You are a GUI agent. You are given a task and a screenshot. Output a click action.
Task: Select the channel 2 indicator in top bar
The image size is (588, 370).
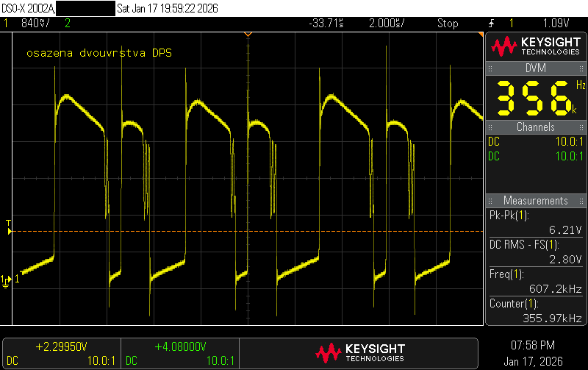click(68, 24)
